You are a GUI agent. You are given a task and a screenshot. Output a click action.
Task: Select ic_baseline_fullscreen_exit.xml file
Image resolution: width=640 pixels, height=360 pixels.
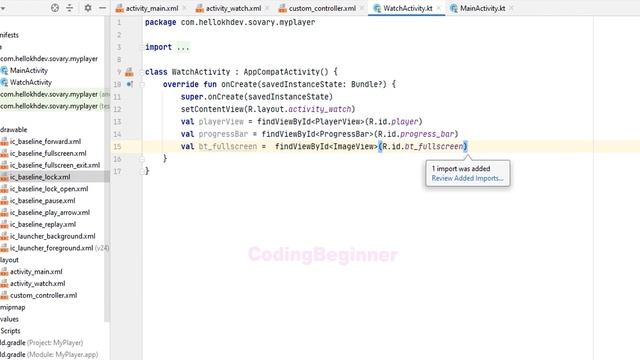[x=55, y=165]
